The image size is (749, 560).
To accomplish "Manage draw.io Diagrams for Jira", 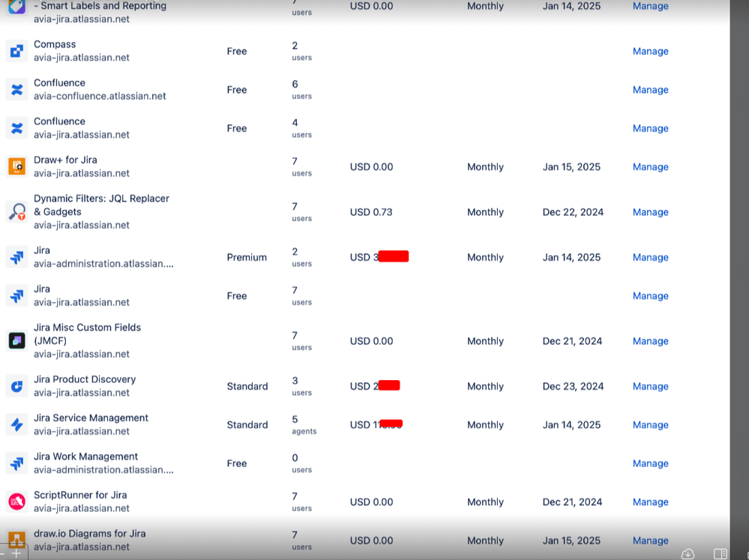I will [650, 541].
